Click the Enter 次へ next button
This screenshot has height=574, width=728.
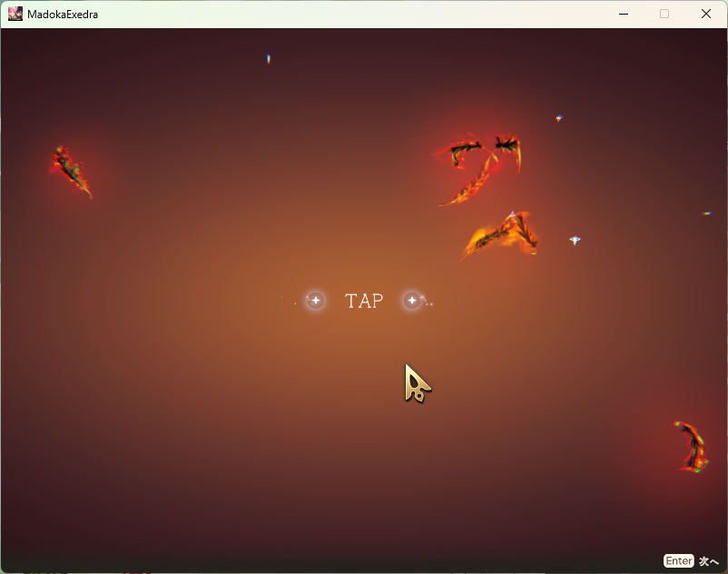coord(691,561)
